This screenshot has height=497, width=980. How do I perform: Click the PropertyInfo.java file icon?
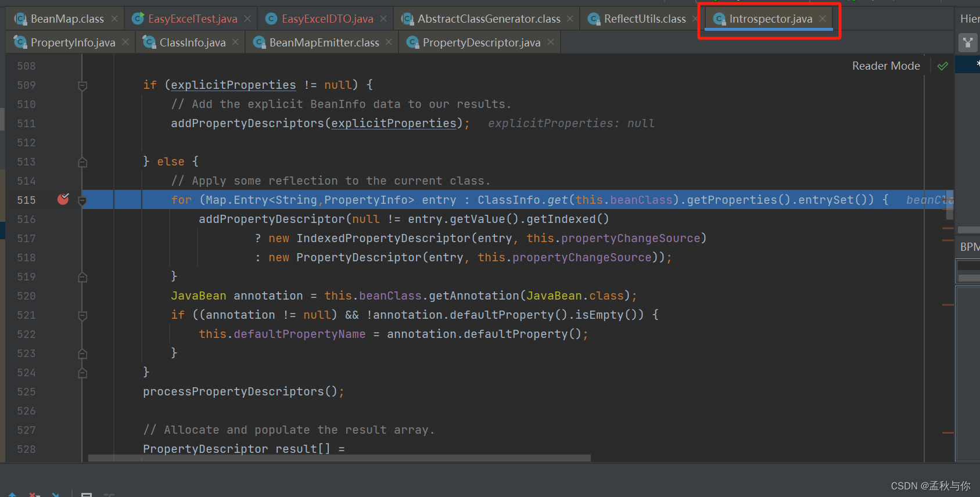point(20,42)
